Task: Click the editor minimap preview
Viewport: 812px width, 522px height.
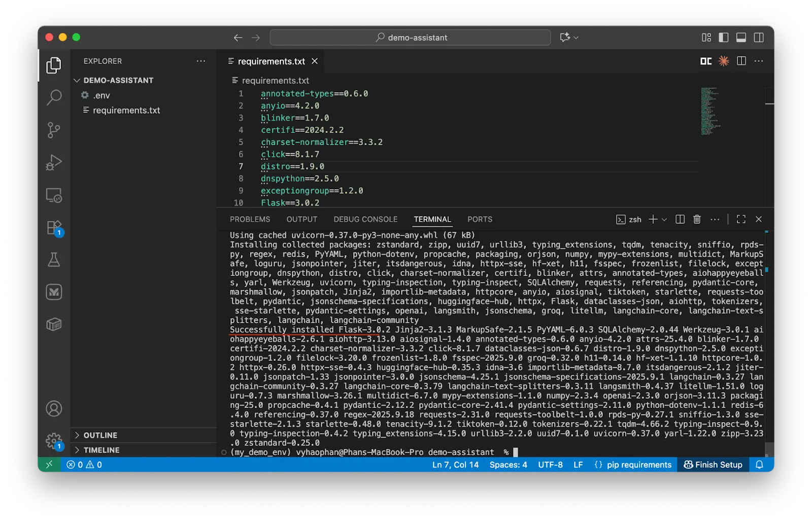Action: coord(709,111)
